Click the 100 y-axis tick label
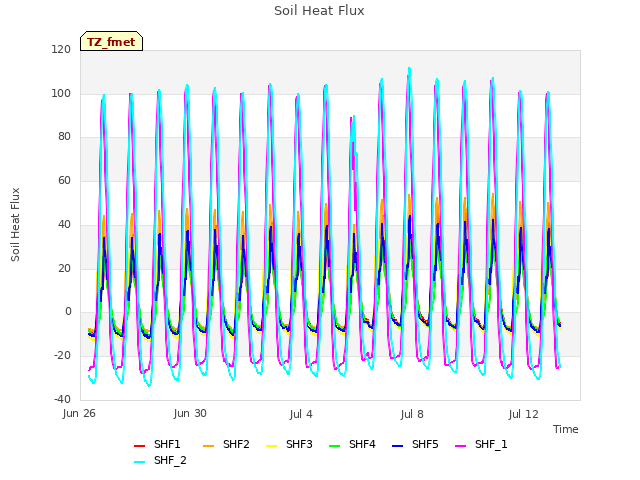Image resolution: width=640 pixels, height=480 pixels. point(61,93)
